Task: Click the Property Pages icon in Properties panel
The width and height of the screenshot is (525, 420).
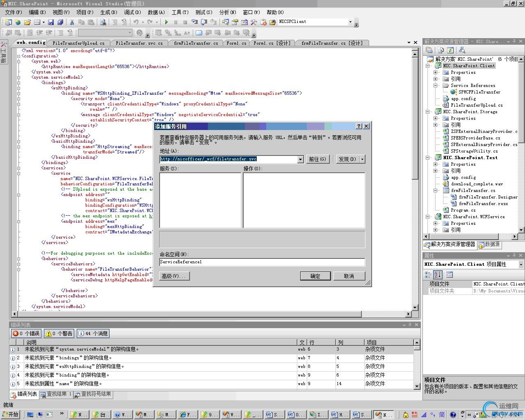Action: [x=449, y=274]
